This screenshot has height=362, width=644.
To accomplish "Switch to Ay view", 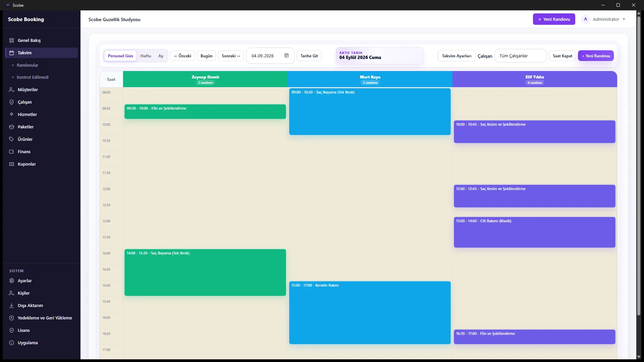I will coord(161,56).
